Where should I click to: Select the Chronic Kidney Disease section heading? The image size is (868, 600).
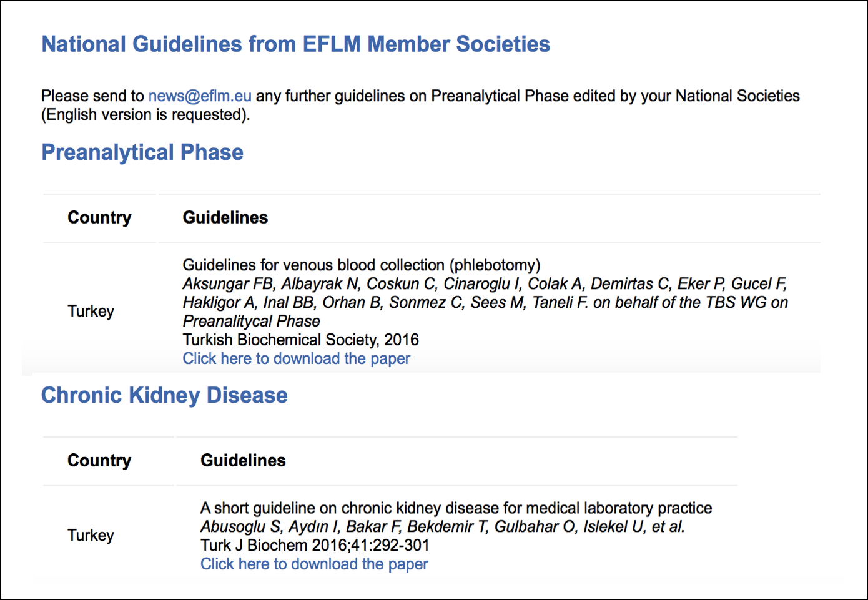point(164,395)
